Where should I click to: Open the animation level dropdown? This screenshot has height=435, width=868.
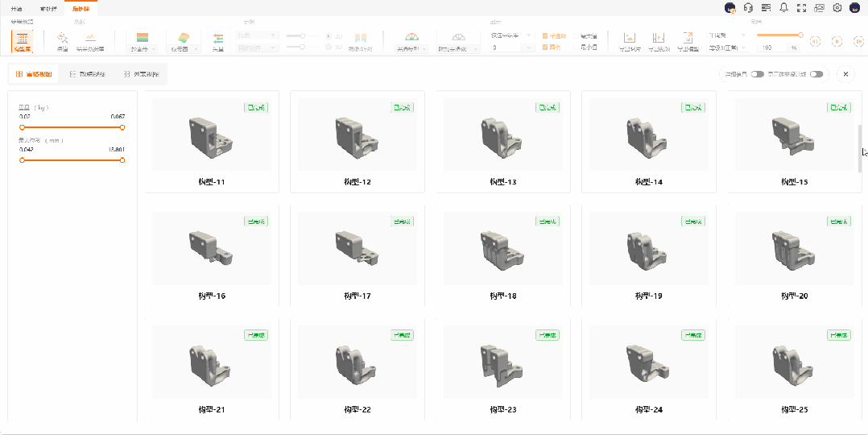pos(726,48)
